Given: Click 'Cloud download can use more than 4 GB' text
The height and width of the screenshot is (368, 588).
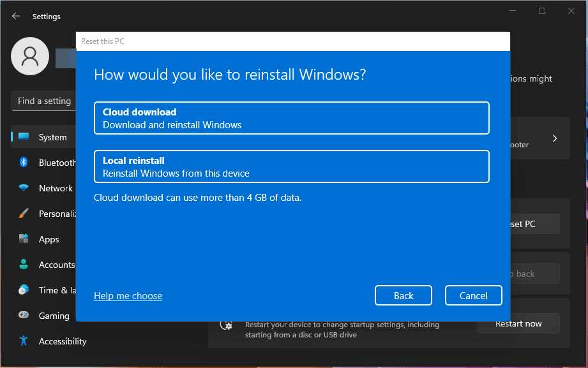Looking at the screenshot, I should [198, 198].
